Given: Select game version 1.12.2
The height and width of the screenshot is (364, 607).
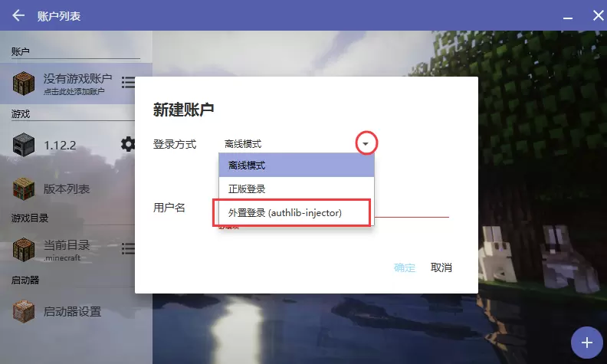Looking at the screenshot, I should (67, 145).
